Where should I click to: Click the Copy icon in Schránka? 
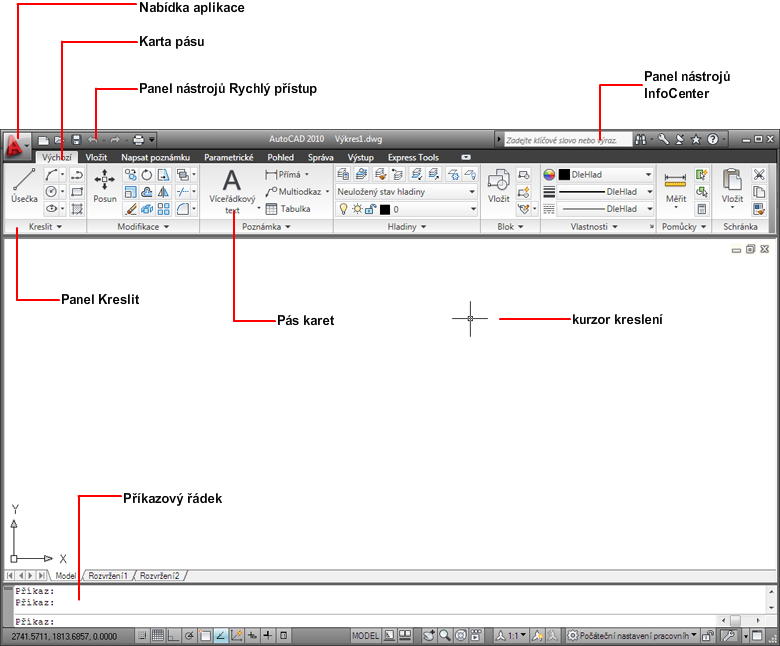[759, 192]
